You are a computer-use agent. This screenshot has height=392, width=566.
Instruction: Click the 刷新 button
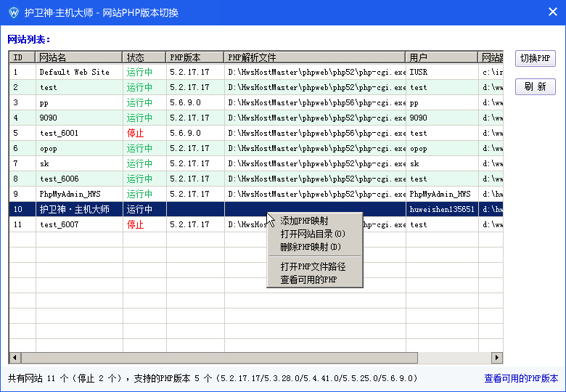coord(535,86)
